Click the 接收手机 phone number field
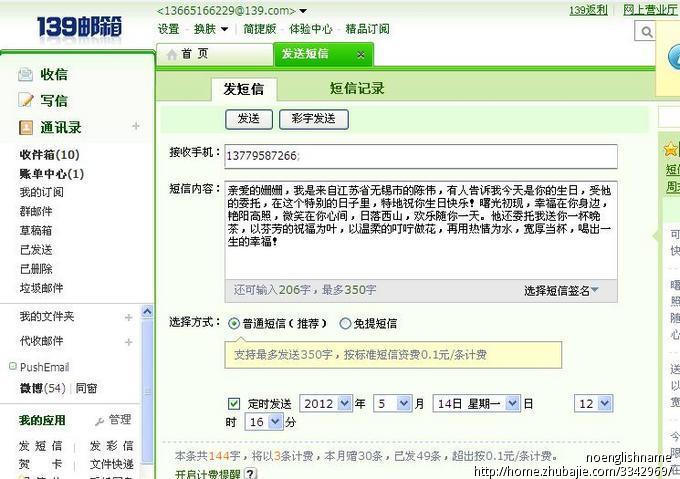The height and width of the screenshot is (479, 680). tap(421, 156)
